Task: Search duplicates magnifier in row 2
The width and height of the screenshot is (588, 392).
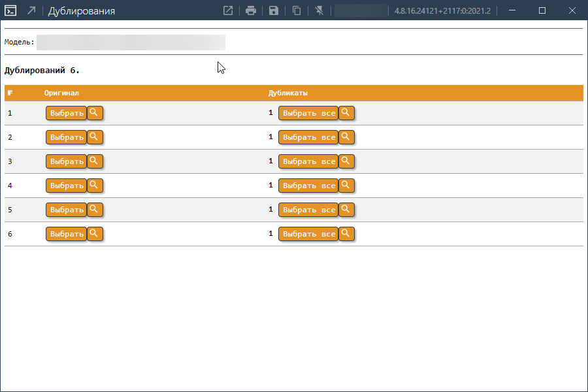Action: coord(346,137)
